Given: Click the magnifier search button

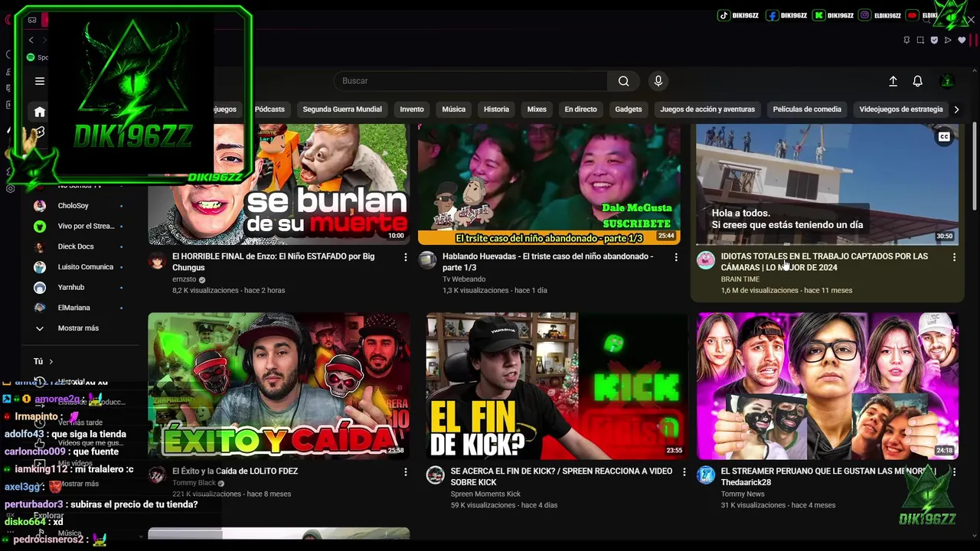Looking at the screenshot, I should [x=624, y=81].
